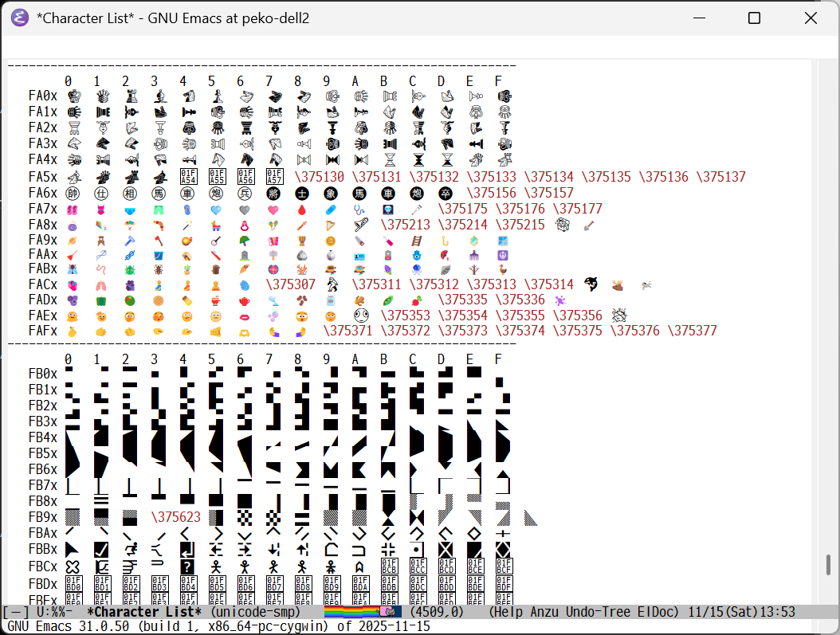Image resolution: width=840 pixels, height=635 pixels.
Task: Select the teapot emoji in row FADx
Action: pos(240,300)
